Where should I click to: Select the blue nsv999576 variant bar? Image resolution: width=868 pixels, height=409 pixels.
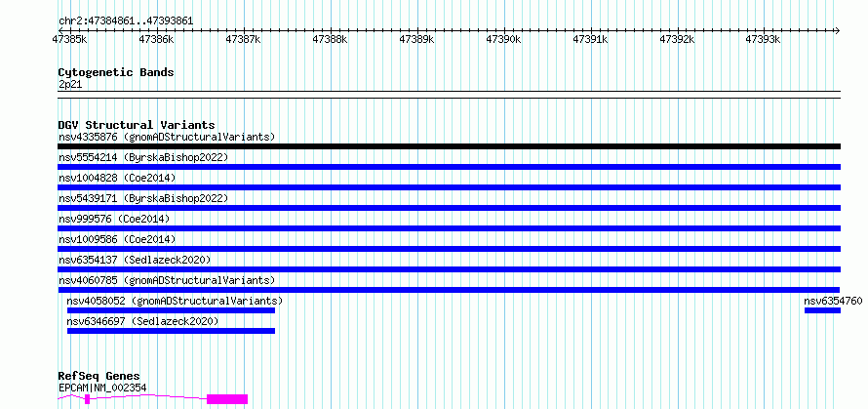(450, 228)
